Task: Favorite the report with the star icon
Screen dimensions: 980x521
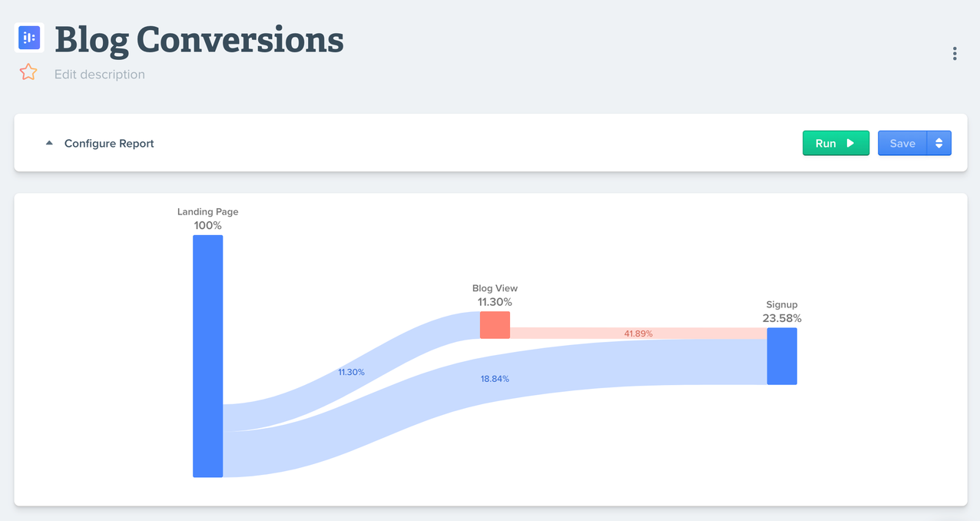Action: (x=28, y=72)
